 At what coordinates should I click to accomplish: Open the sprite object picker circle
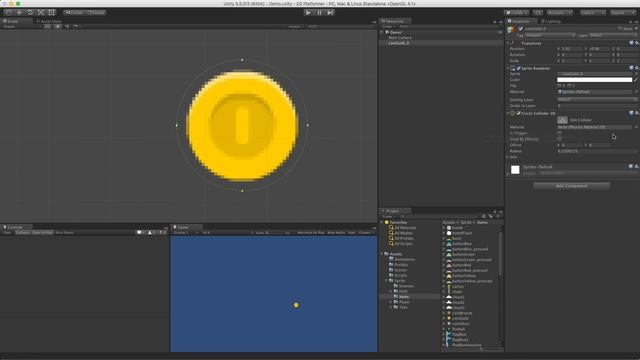tap(636, 74)
